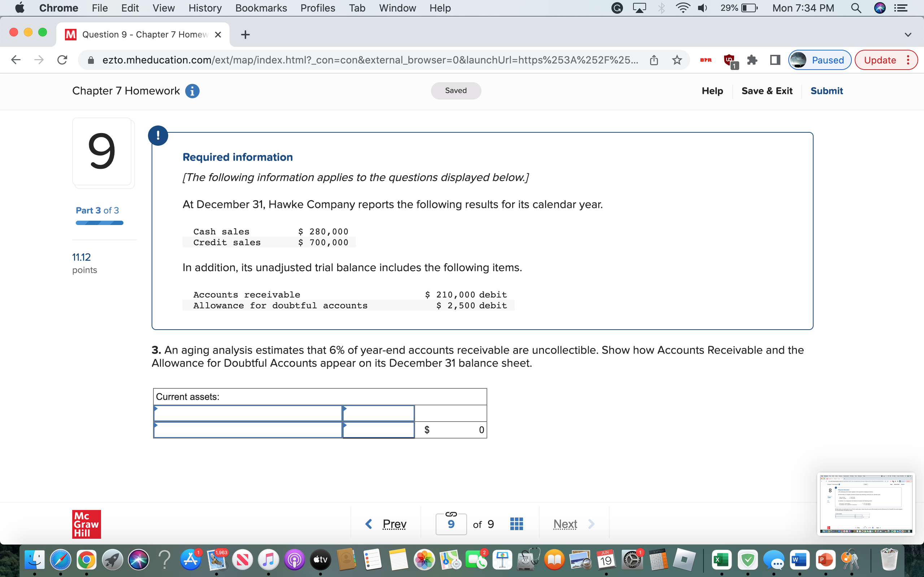Viewport: 924px width, 577px height.
Task: Click Next to advance to the next question
Action: pyautogui.click(x=565, y=523)
